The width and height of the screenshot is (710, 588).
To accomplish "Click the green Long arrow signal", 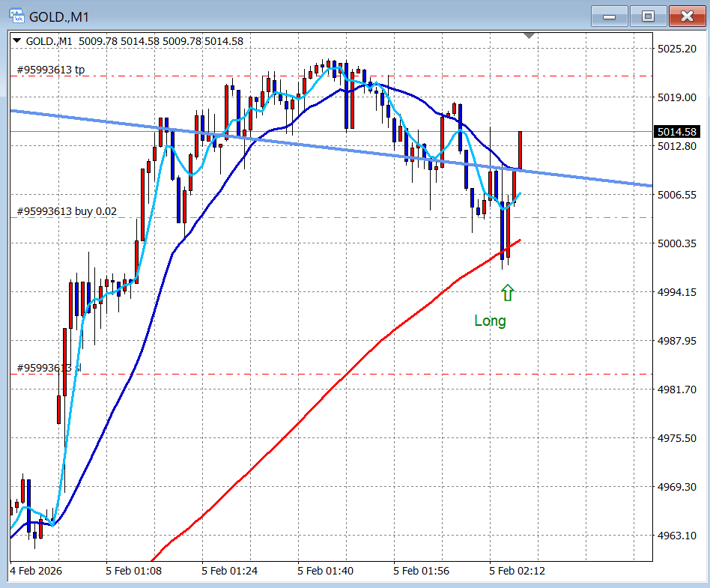I will point(508,293).
